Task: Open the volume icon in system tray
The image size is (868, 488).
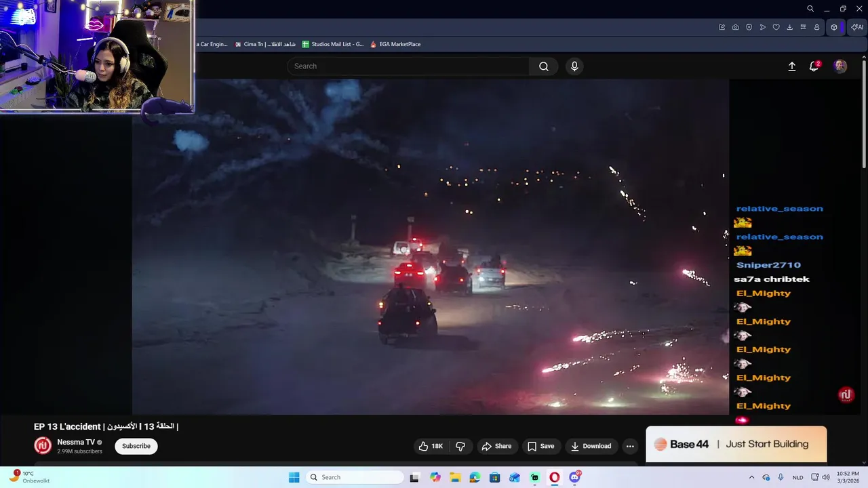Action: point(825,477)
